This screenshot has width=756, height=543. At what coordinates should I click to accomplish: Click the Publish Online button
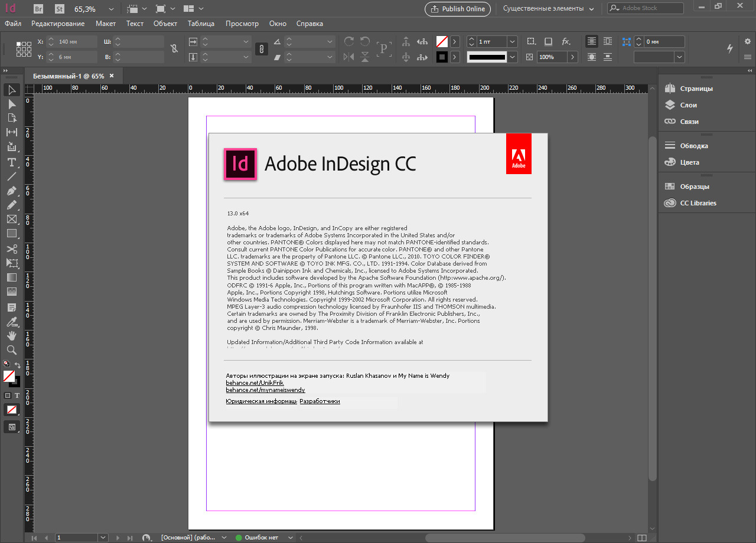point(458,9)
